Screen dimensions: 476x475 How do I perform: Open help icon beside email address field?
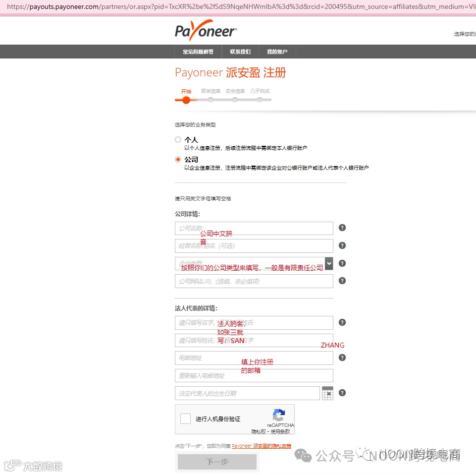[342, 357]
